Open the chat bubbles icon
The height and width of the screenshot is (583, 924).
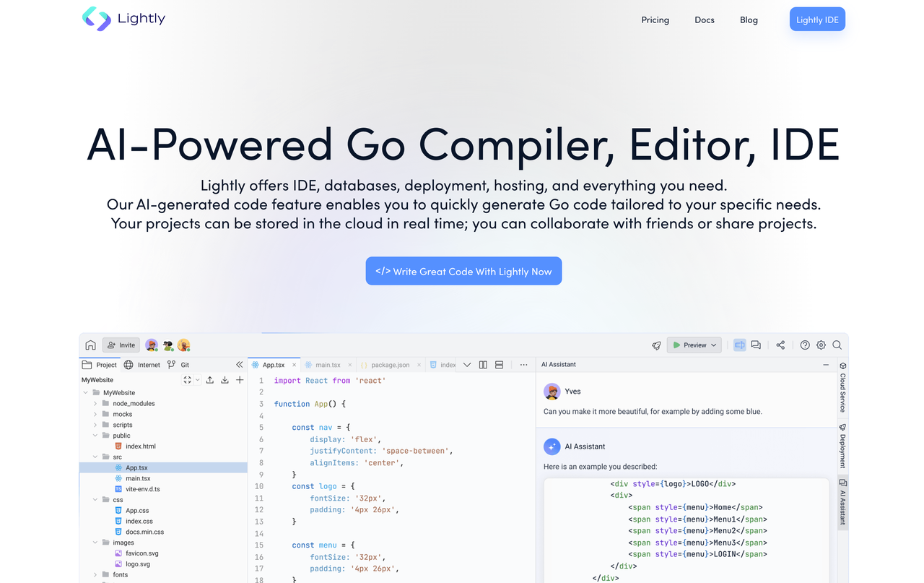point(756,345)
